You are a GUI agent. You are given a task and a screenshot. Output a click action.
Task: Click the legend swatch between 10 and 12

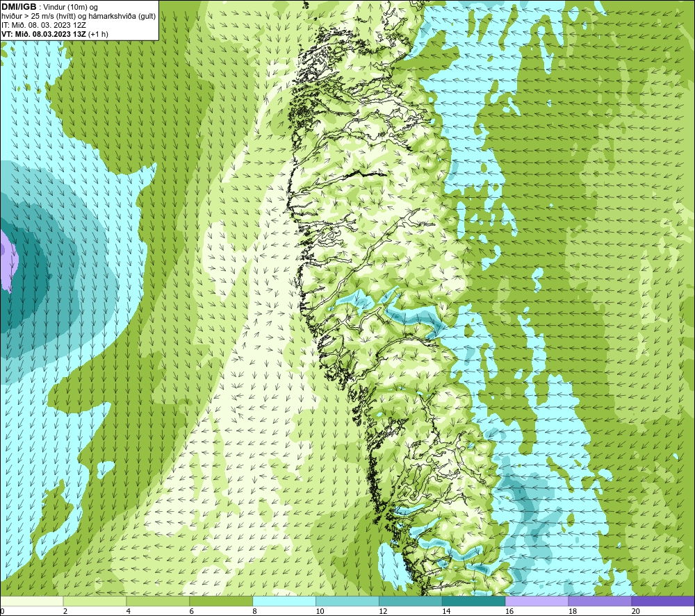(347, 601)
